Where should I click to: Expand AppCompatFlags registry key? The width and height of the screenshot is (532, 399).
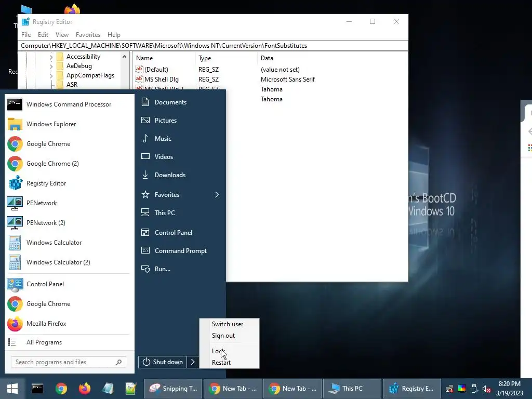[51, 76]
